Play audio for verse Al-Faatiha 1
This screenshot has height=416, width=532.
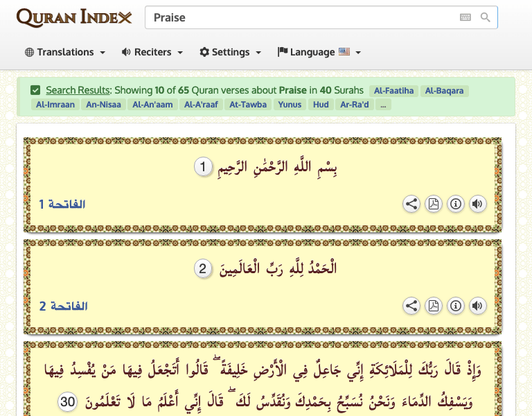pos(478,204)
